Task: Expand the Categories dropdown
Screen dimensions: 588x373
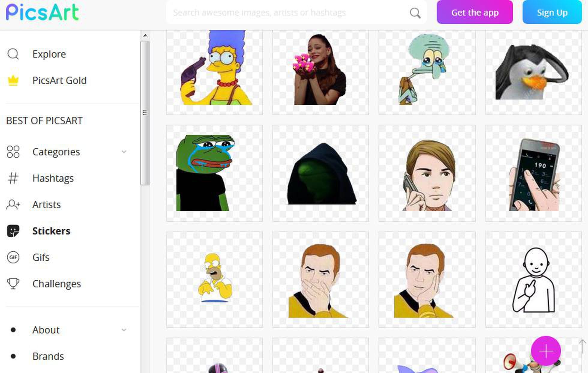Action: click(x=124, y=151)
